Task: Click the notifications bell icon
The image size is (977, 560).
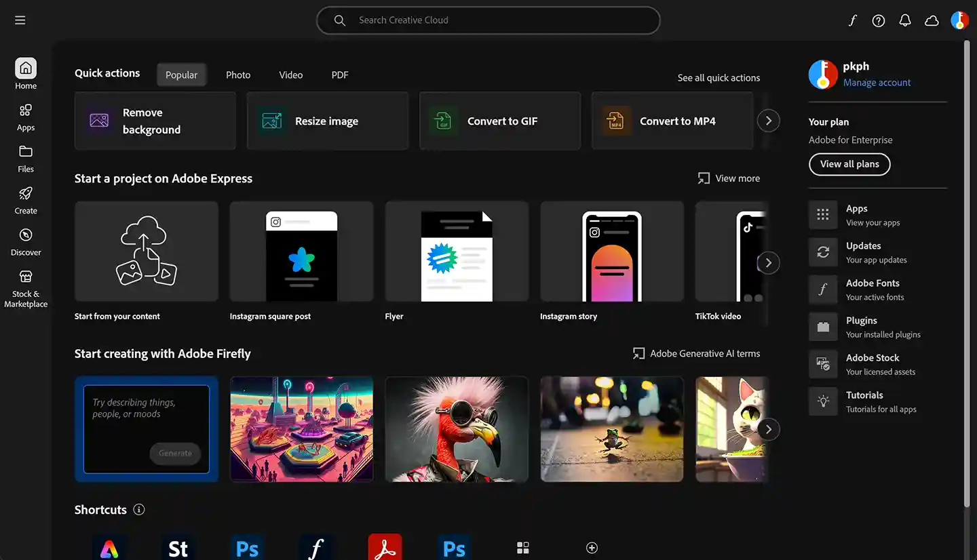Action: 905,20
